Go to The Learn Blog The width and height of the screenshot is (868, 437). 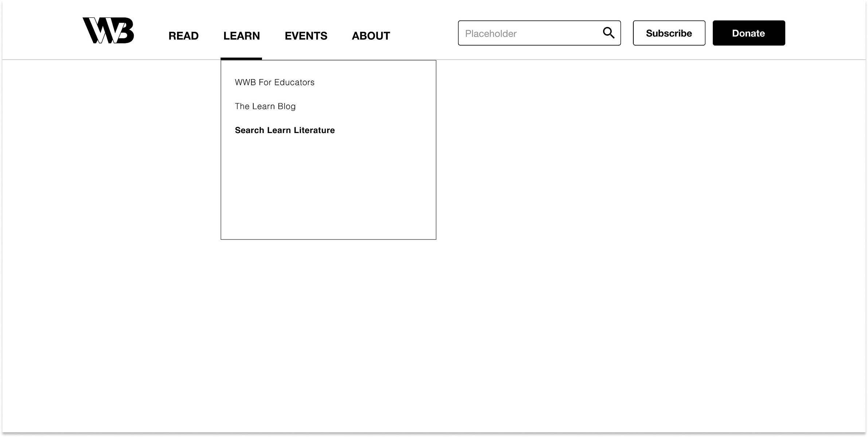(x=265, y=106)
